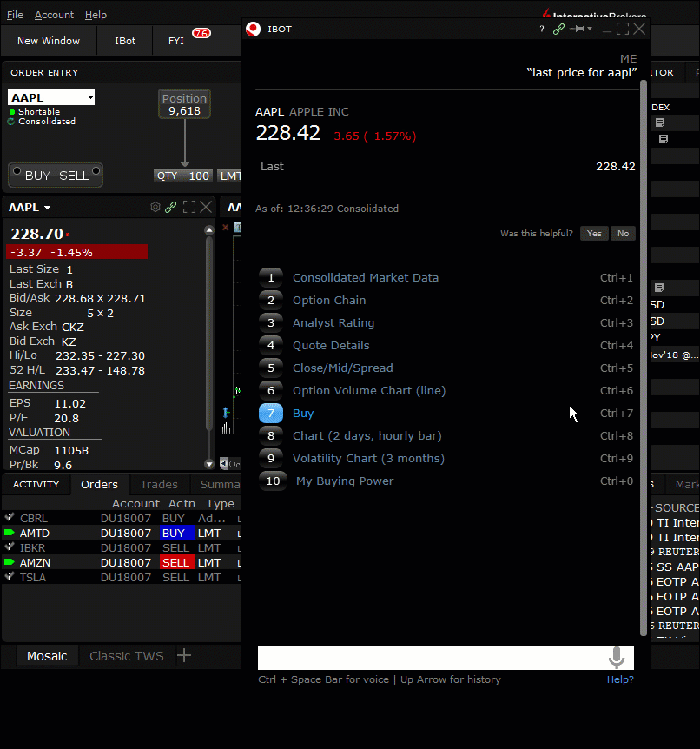Click the New Window button

pos(49,41)
